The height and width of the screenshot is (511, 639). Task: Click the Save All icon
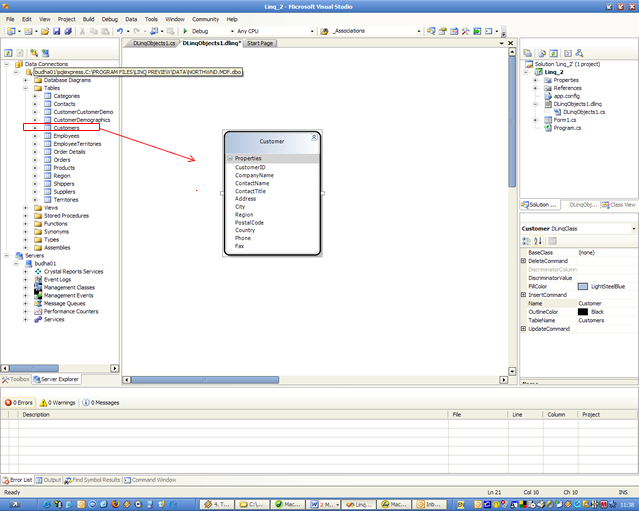pos(68,31)
